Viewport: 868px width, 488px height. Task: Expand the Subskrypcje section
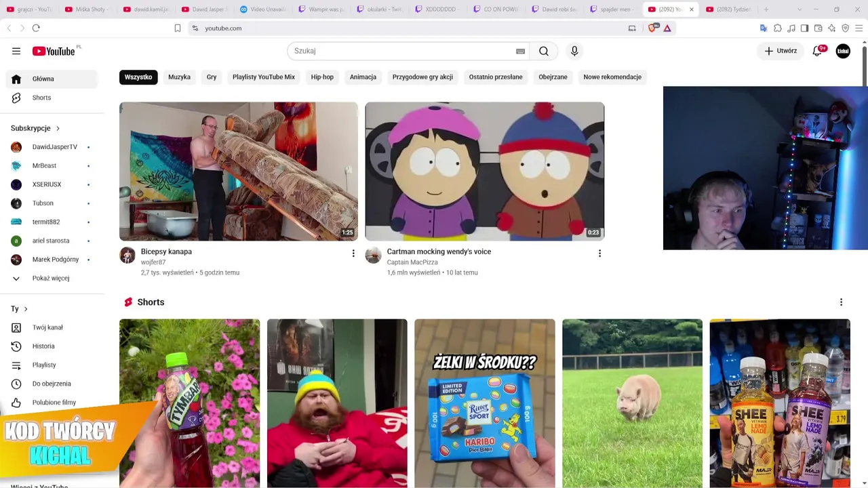pyautogui.click(x=35, y=128)
